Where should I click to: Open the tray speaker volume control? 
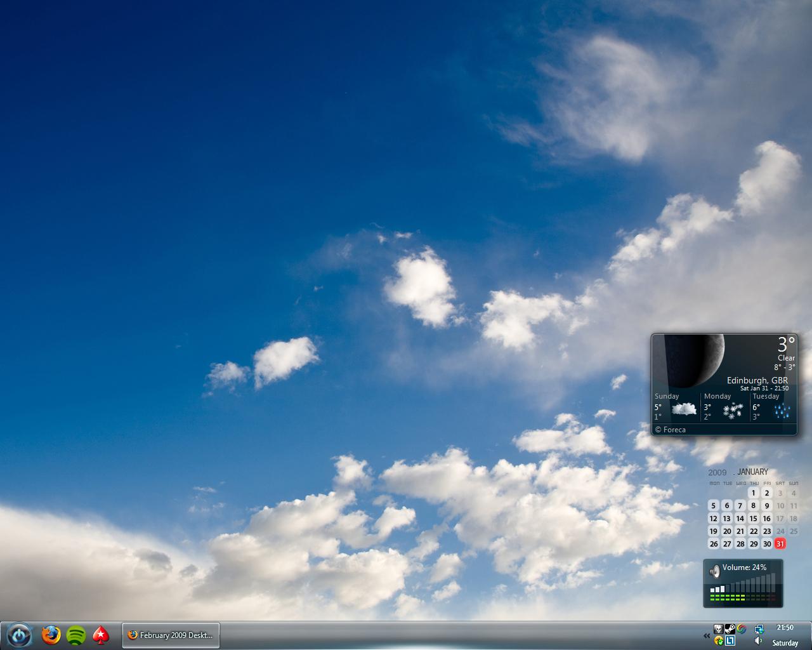coord(759,641)
